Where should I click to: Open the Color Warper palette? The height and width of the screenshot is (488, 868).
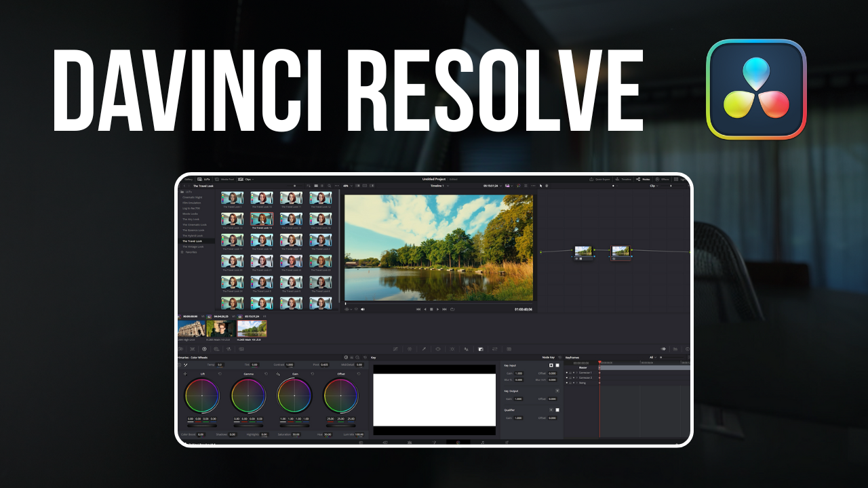tap(410, 349)
